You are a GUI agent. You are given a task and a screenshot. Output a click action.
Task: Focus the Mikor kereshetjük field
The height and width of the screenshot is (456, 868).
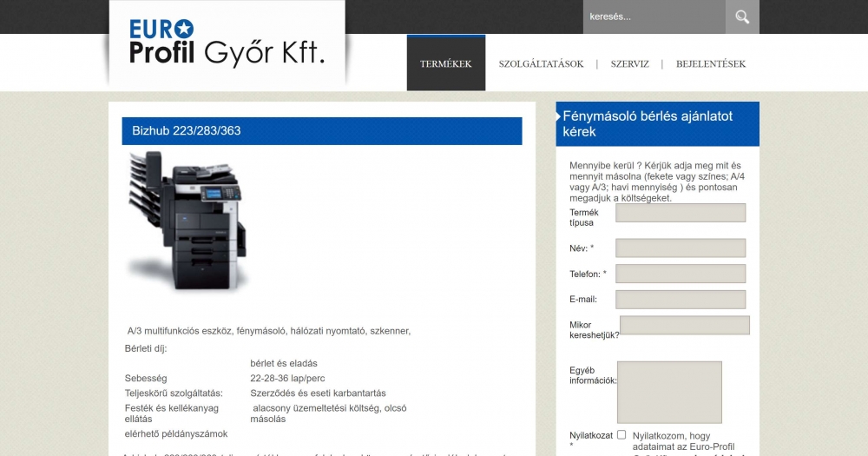point(685,325)
